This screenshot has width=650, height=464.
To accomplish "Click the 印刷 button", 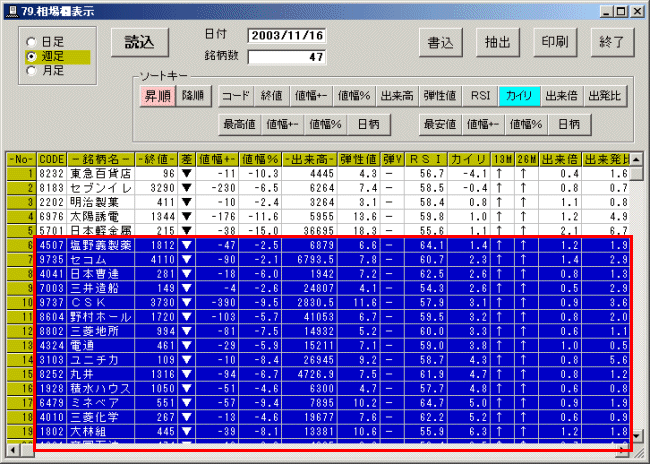I will (555, 42).
